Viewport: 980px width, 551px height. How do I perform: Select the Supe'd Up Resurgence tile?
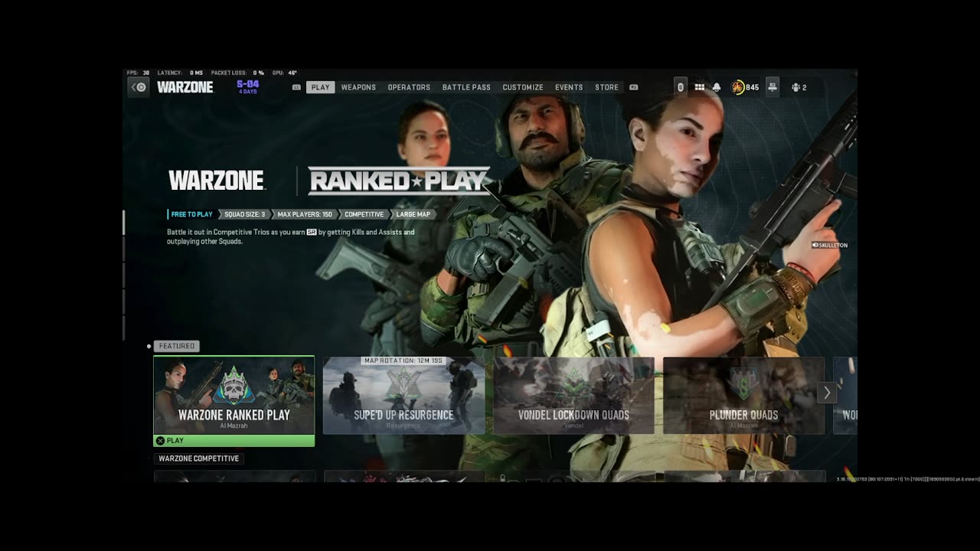403,396
